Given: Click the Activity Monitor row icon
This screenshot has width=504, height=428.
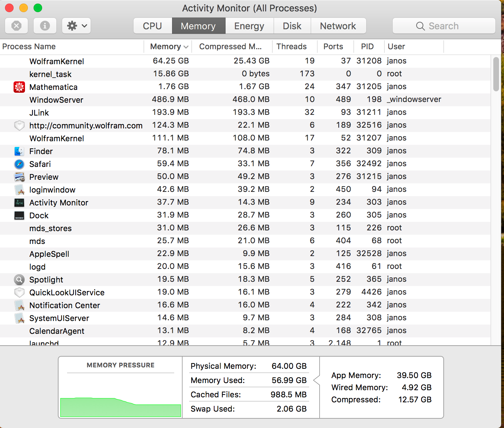Looking at the screenshot, I should (x=19, y=203).
